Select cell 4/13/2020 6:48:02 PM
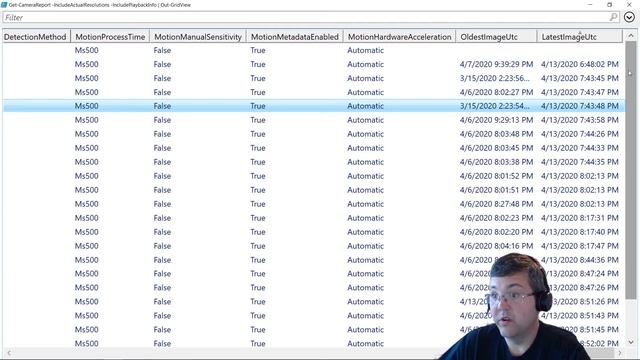 click(580, 64)
